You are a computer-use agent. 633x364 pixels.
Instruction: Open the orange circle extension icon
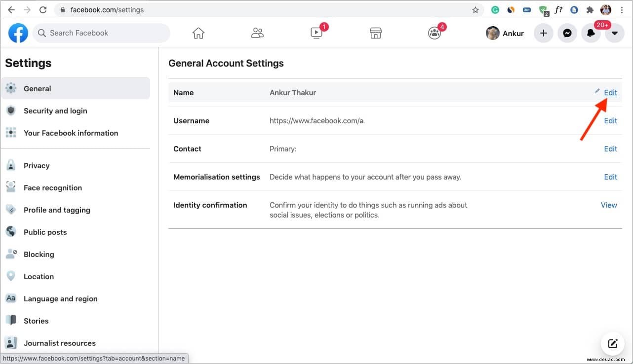tap(511, 10)
